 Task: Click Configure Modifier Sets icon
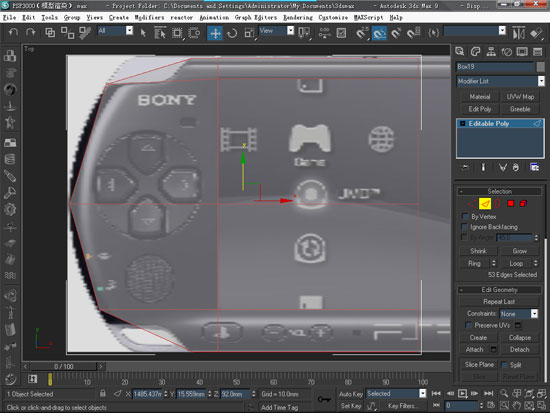point(535,167)
